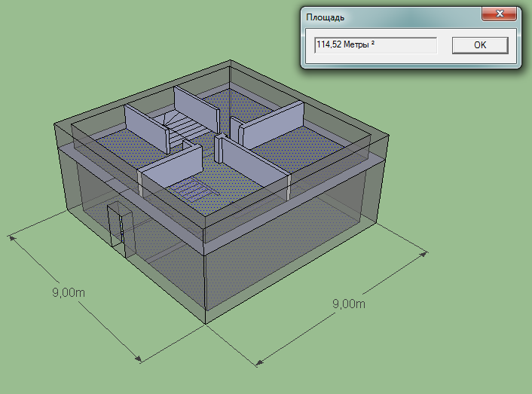Click OK in the Площадь dialog
The height and width of the screenshot is (394, 532).
tap(480, 45)
